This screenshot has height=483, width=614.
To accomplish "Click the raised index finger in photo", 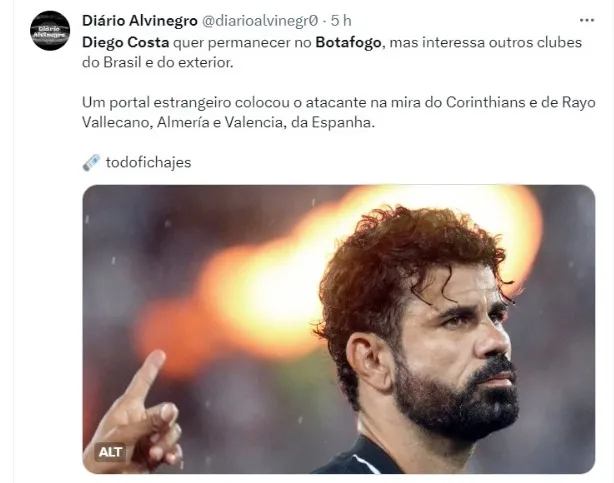I will click(146, 377).
